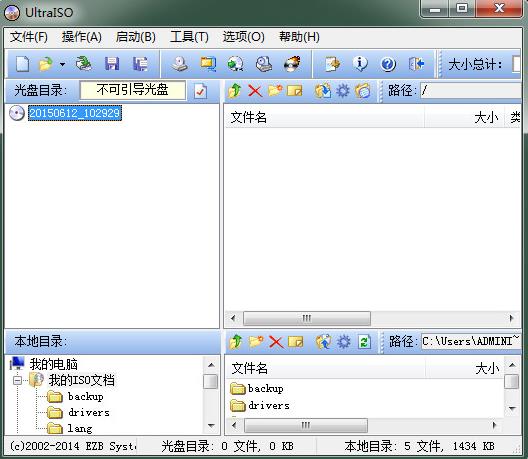Click Mount to Virtual Drive icon
This screenshot has width=528, height=459.
tap(264, 64)
